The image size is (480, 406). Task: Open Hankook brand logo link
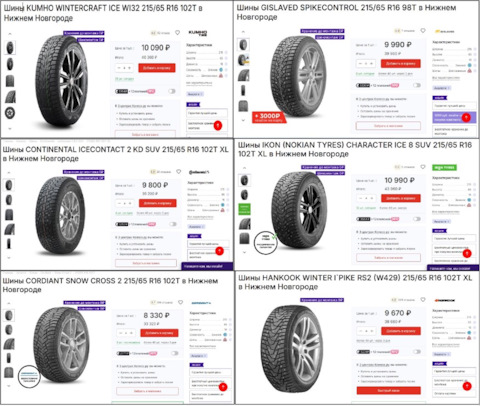tap(444, 300)
